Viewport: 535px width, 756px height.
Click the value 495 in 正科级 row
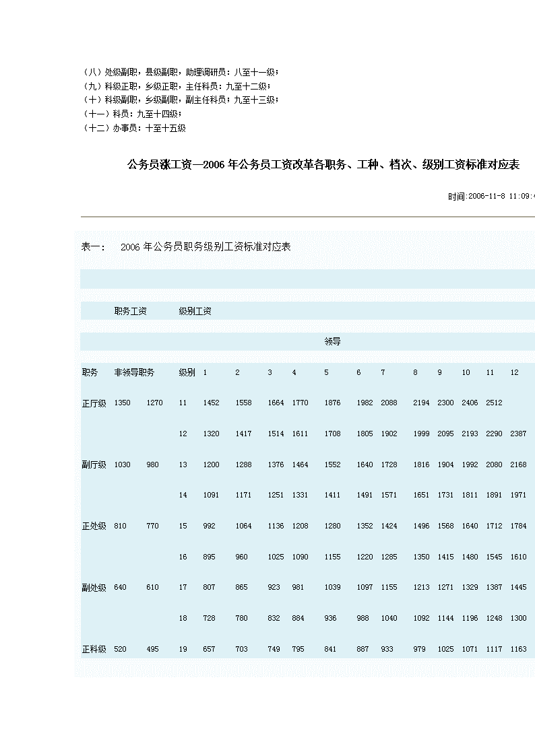point(152,650)
